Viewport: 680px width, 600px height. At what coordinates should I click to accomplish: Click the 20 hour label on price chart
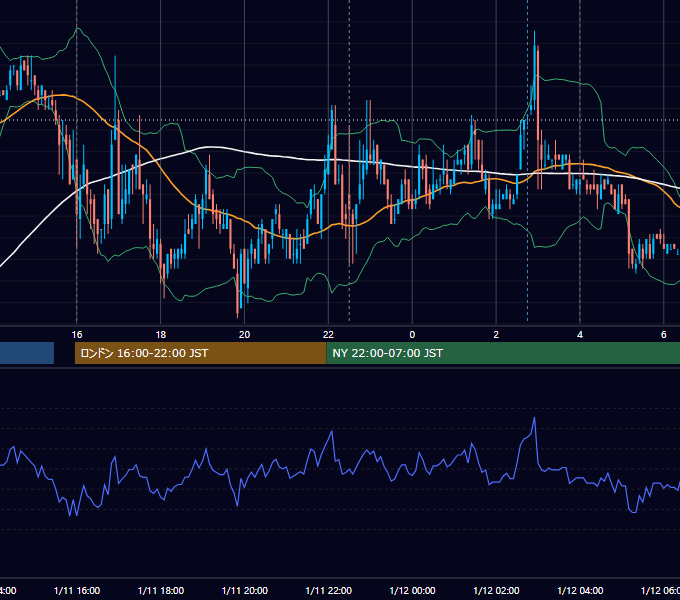tap(245, 335)
